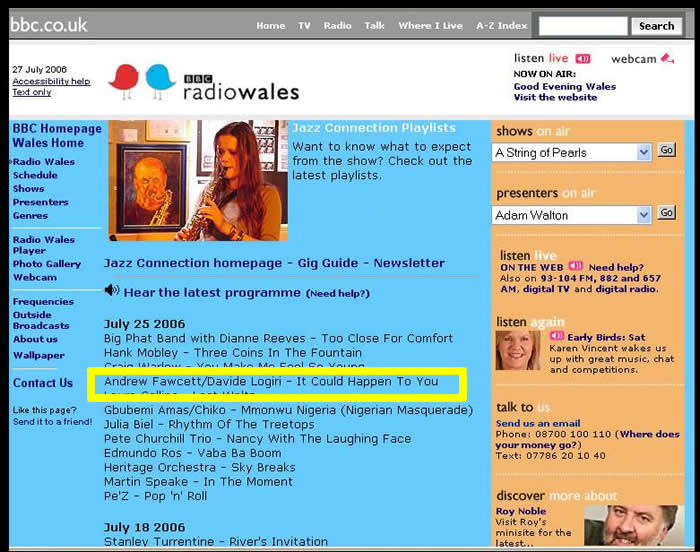Screen dimensions: 700x552
Task: Click the saxophonist photo
Action: point(198,180)
